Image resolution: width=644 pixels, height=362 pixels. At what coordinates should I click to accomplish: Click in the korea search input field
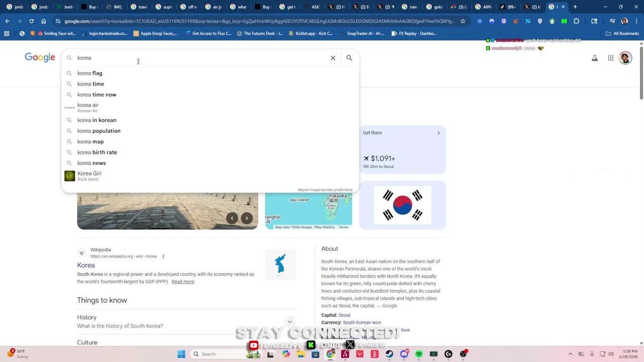click(201, 58)
